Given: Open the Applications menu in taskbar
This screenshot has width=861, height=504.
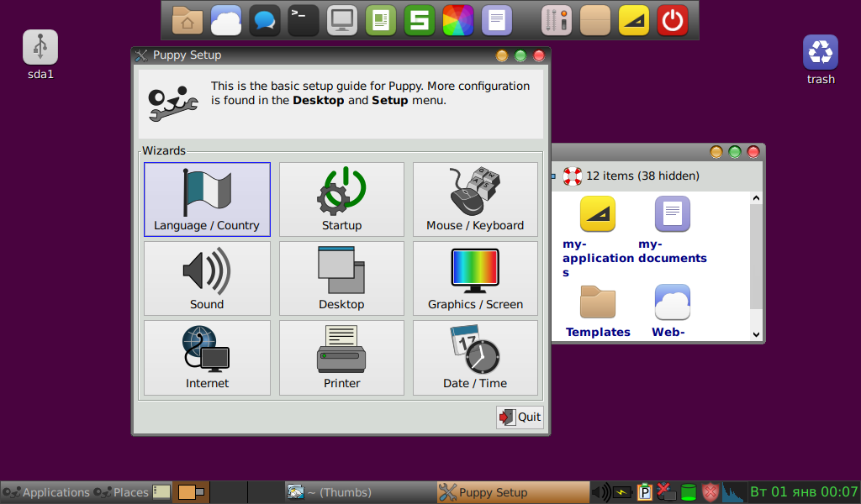Looking at the screenshot, I should [x=45, y=492].
